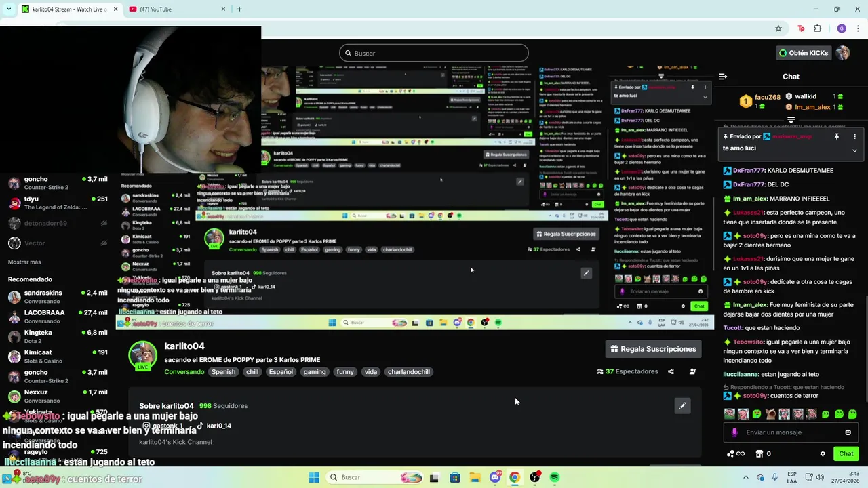Open File Explorer from taskbar
The image size is (868, 488).
coord(475,477)
